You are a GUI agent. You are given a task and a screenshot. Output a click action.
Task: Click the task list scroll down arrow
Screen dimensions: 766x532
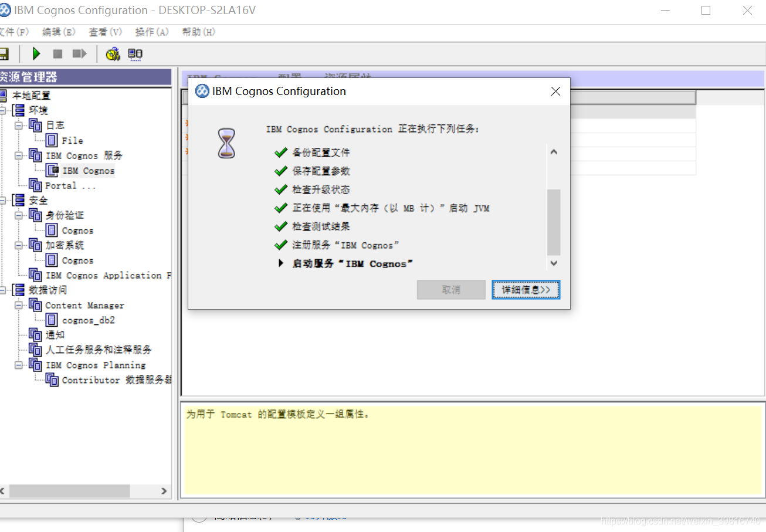(553, 263)
